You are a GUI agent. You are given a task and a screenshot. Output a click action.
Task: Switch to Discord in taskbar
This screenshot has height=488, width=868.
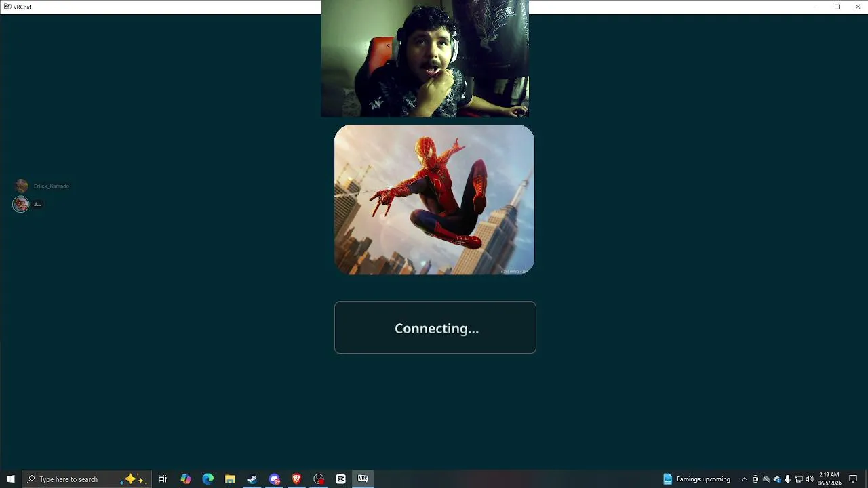tap(274, 479)
